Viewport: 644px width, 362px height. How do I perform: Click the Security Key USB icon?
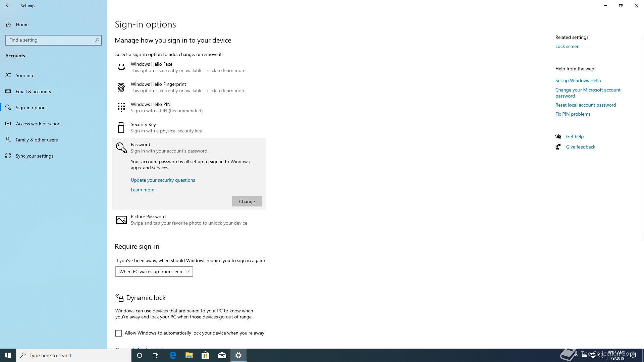pyautogui.click(x=121, y=128)
